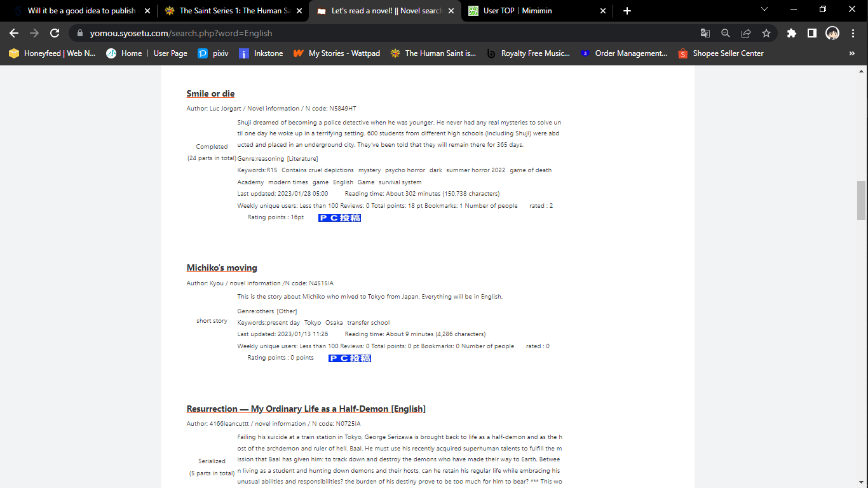Open Resurrection My Ordinary Life as Half-Demon
The height and width of the screenshot is (488, 868).
[x=306, y=409]
